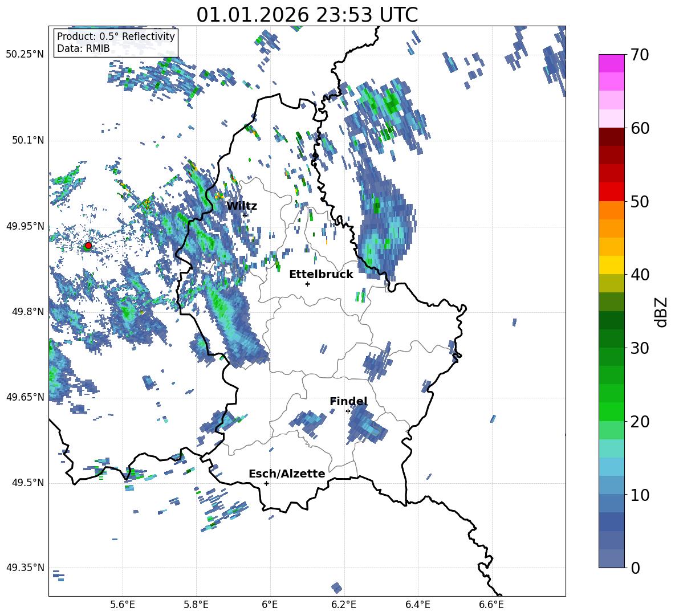
Task: Click the 40 value on colorbar
Action: point(639,275)
